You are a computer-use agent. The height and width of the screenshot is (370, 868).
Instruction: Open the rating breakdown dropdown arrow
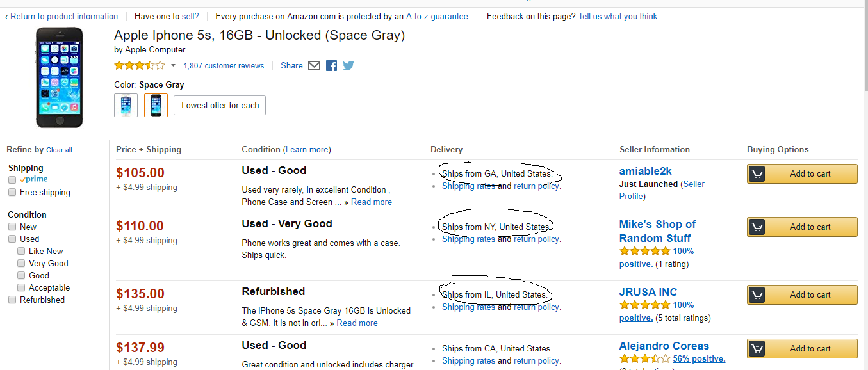[173, 65]
